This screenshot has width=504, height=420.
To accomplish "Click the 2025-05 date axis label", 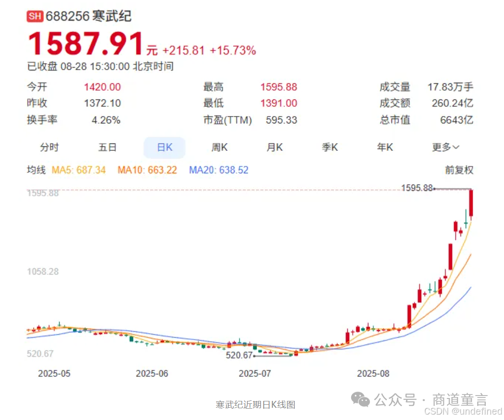I will (54, 373).
